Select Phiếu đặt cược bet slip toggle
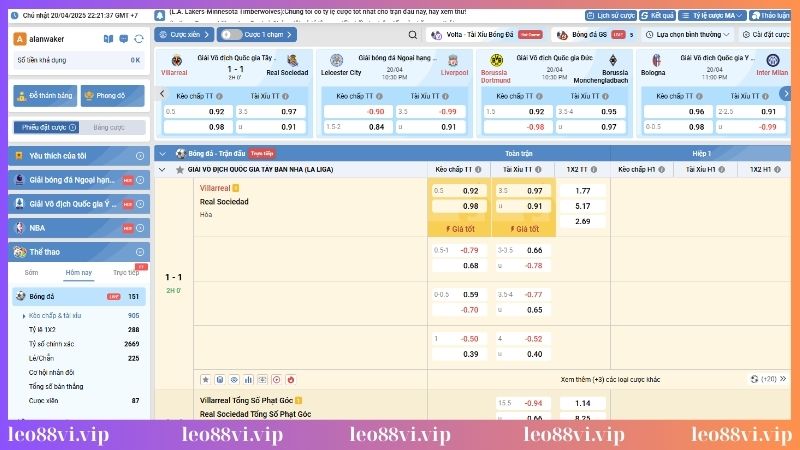The width and height of the screenshot is (800, 450). click(44, 127)
